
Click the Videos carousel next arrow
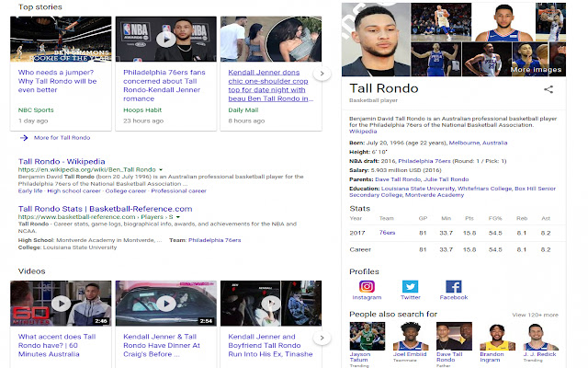point(322,338)
